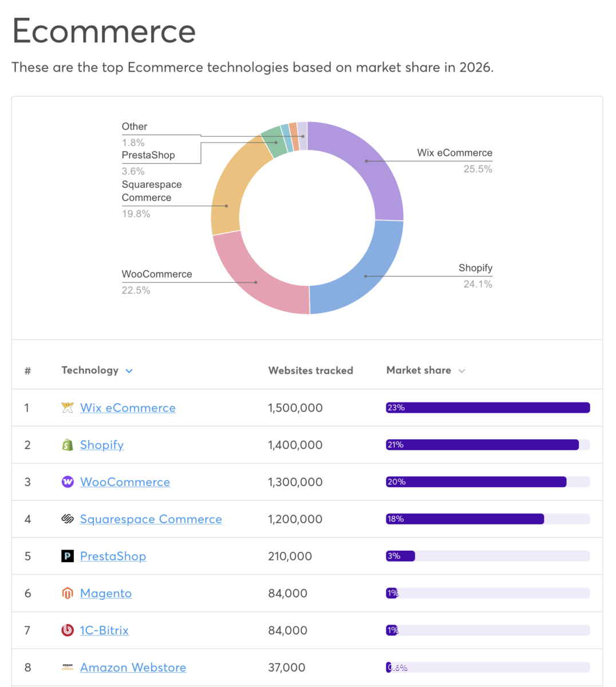Image resolution: width=616 pixels, height=687 pixels.
Task: Click the WooCommerce purple logo icon
Action: 68,482
